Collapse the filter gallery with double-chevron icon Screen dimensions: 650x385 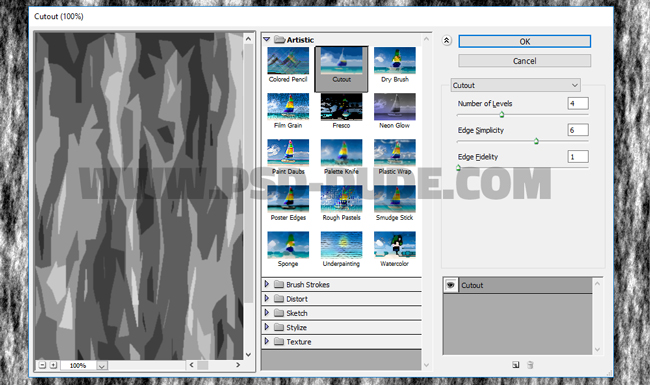[446, 41]
